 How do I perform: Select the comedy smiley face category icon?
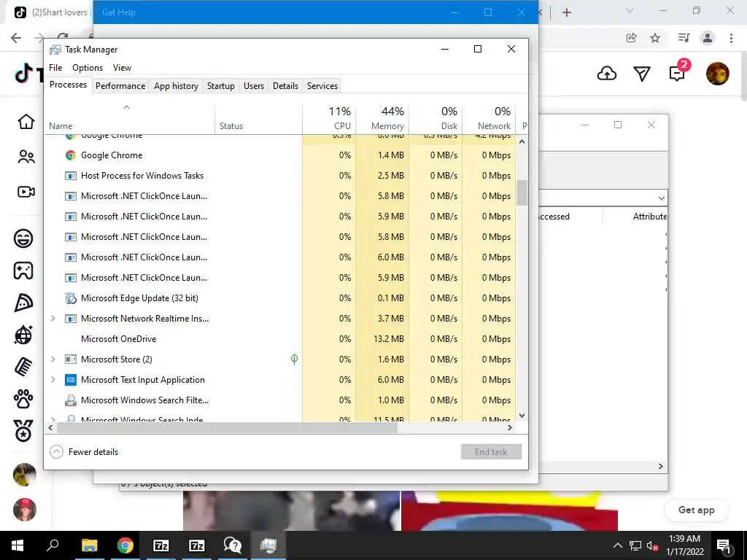point(23,238)
